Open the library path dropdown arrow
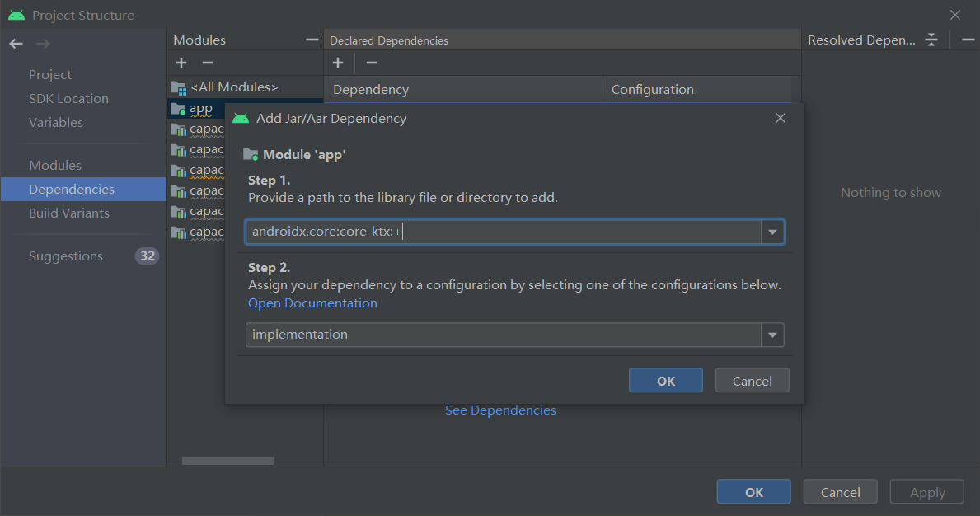 tap(772, 232)
